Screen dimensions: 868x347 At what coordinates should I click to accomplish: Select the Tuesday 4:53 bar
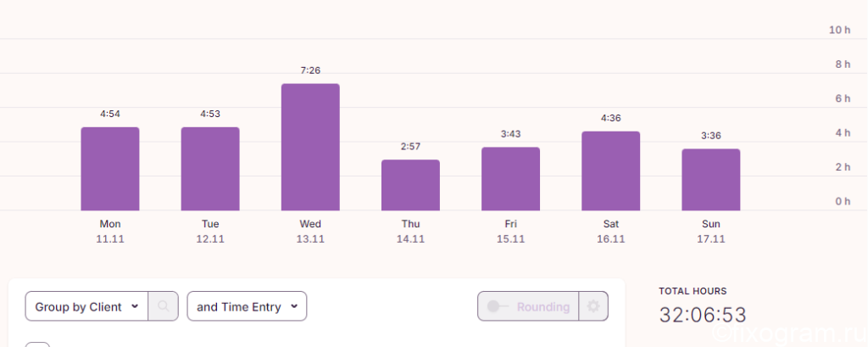(210, 169)
